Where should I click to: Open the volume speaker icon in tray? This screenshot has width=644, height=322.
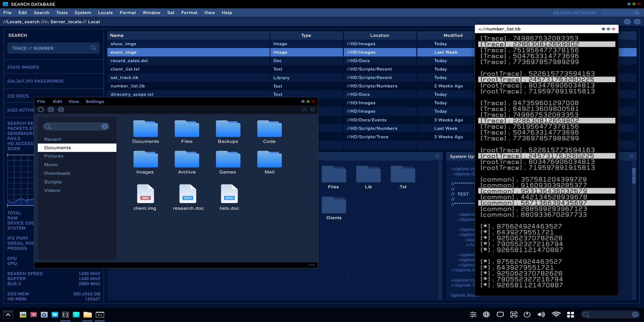point(541,314)
